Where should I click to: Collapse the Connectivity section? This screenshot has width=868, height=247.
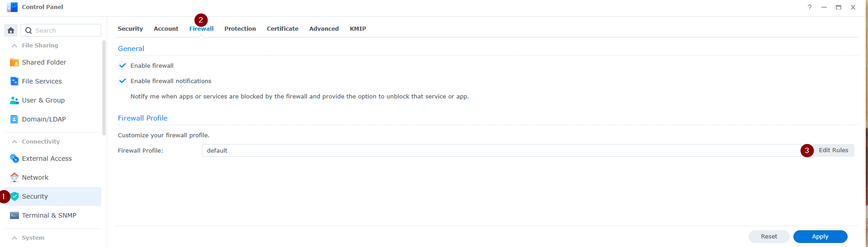pyautogui.click(x=14, y=142)
